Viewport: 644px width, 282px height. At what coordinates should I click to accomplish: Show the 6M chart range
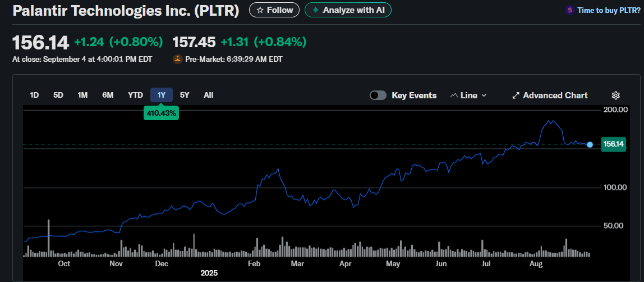tap(108, 95)
